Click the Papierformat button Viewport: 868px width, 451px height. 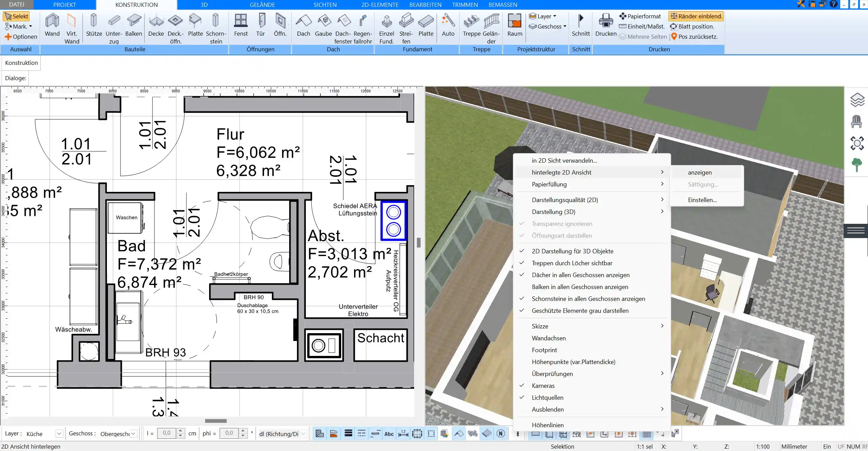pos(640,16)
